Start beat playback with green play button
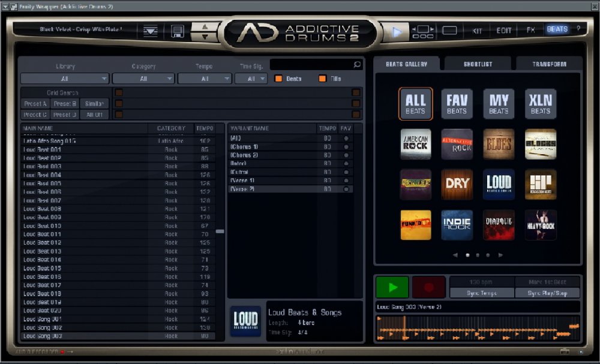The image size is (600, 364). click(392, 287)
